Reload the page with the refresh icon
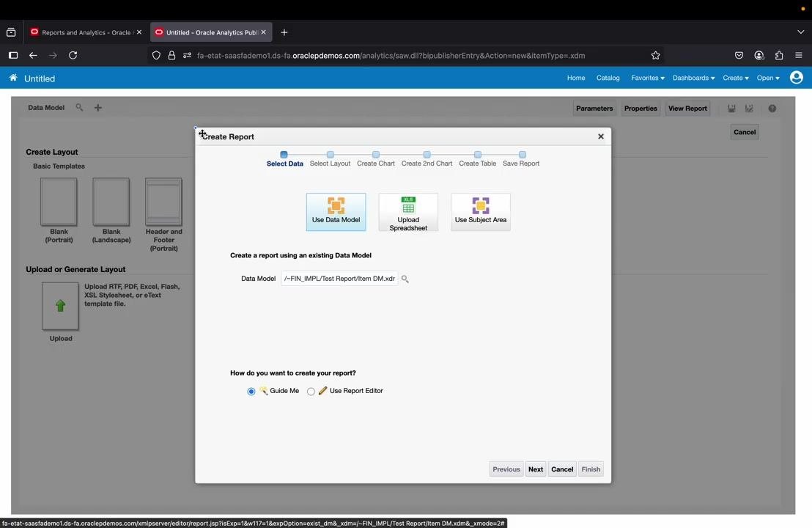 (73, 55)
